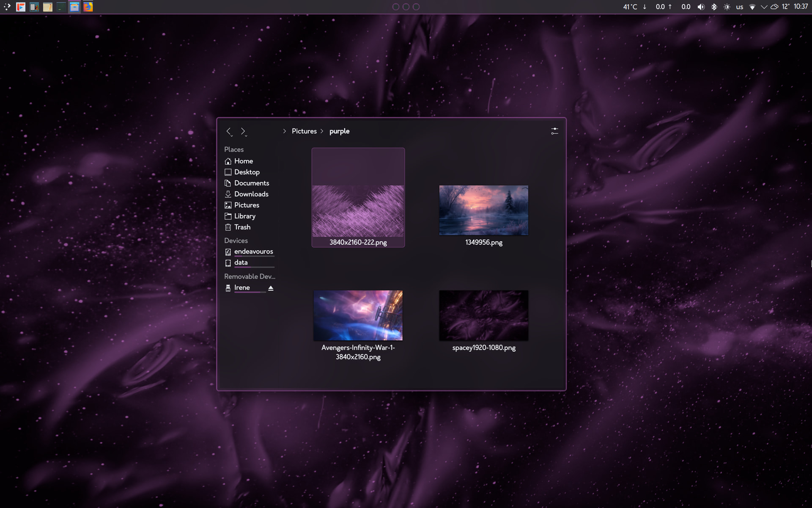Launch the terminal from the top panel

(61, 7)
